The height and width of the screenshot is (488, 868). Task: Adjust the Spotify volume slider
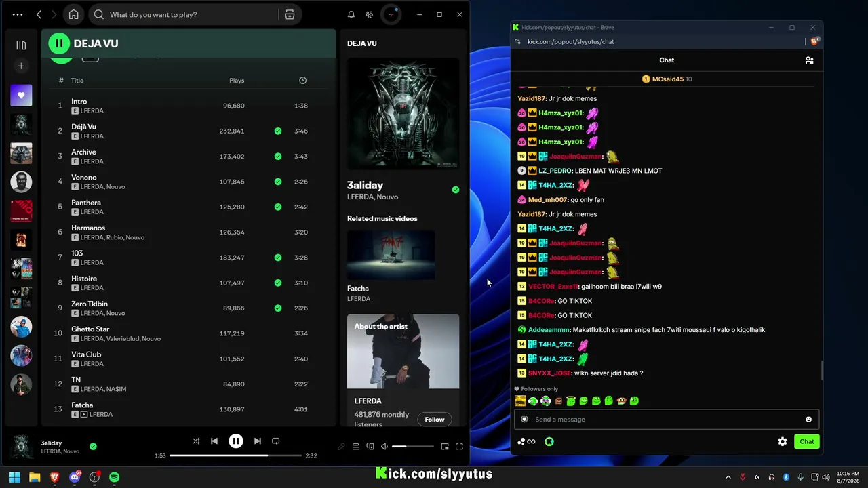(412, 447)
